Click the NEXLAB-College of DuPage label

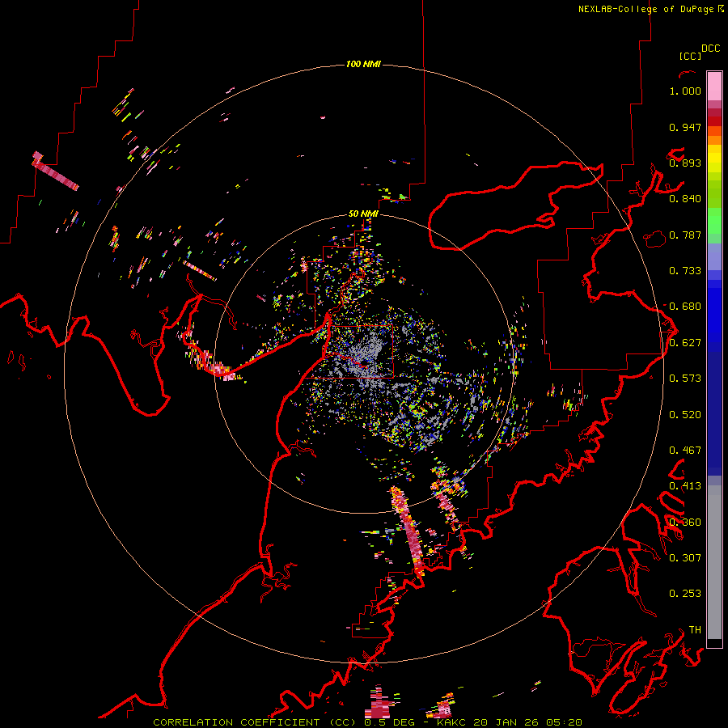(645, 9)
